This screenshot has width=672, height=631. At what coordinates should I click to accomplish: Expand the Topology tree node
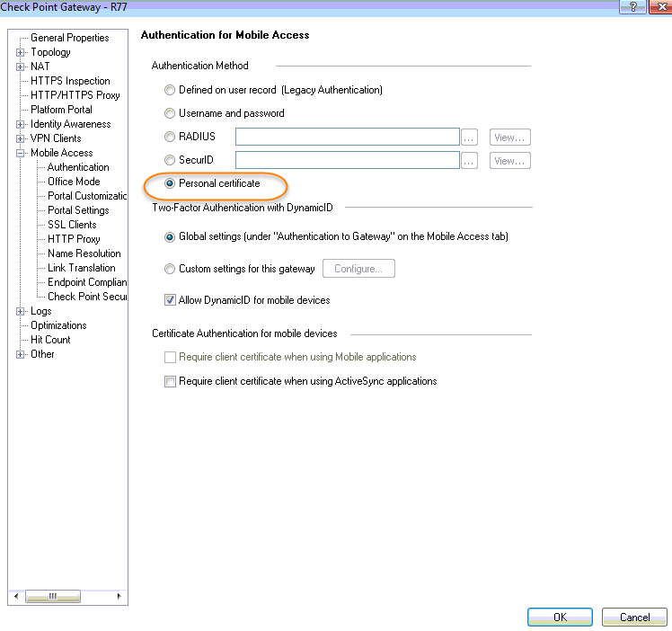click(x=20, y=52)
